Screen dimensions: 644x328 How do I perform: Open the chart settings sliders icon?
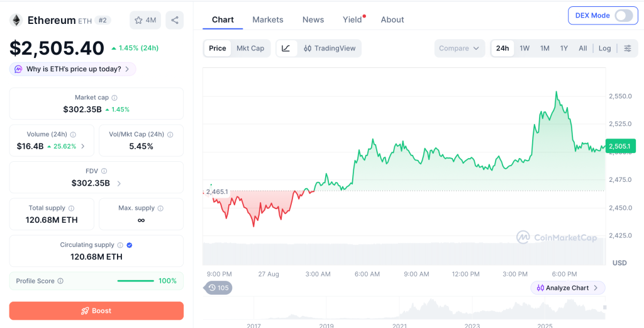pos(628,48)
